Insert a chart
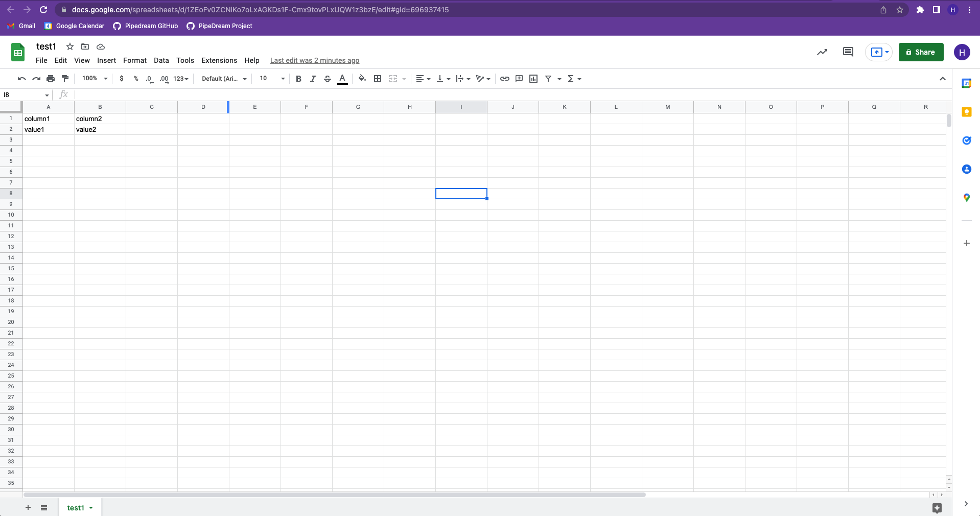Screen dimensions: 980x516 click(x=534, y=79)
